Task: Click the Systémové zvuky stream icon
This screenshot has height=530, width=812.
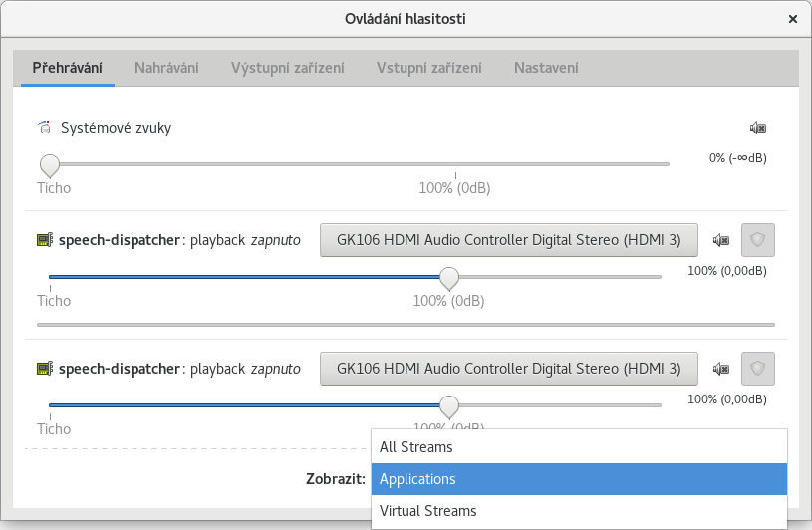Action: [44, 128]
